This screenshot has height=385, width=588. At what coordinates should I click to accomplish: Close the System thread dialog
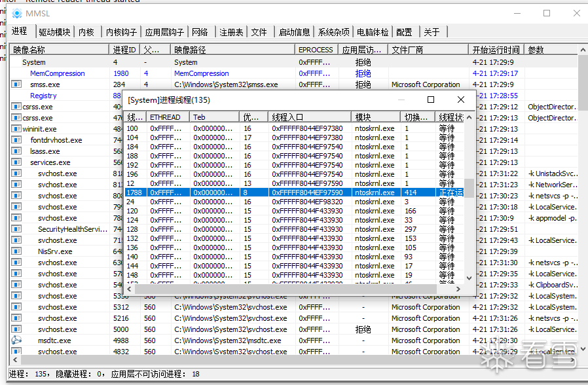(x=461, y=100)
